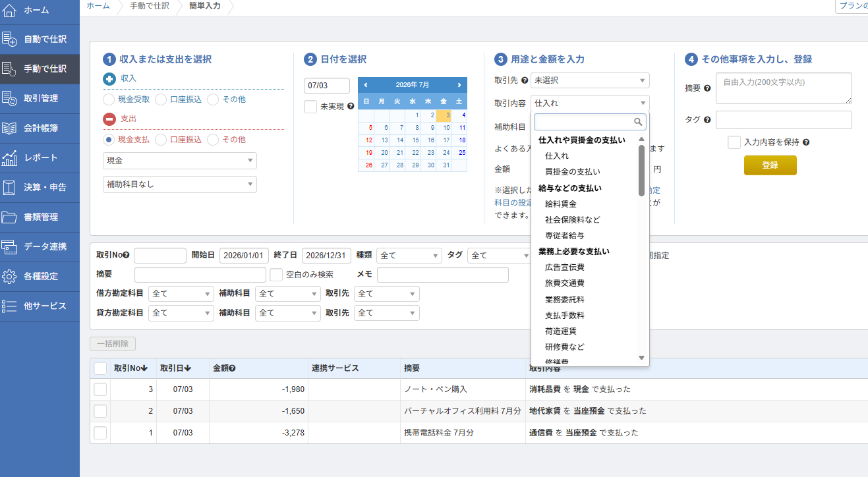Image resolution: width=868 pixels, height=477 pixels.
Task: Open the タグ filter dropdown
Action: tap(500, 256)
